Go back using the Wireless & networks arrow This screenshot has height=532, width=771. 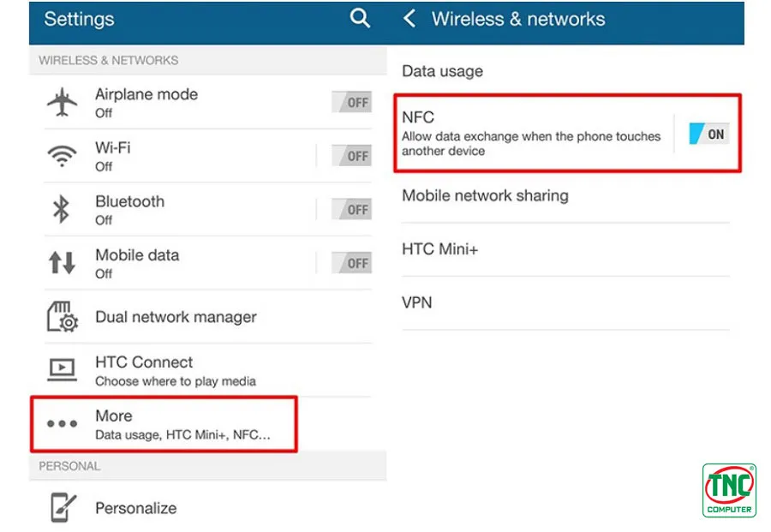[x=409, y=19]
